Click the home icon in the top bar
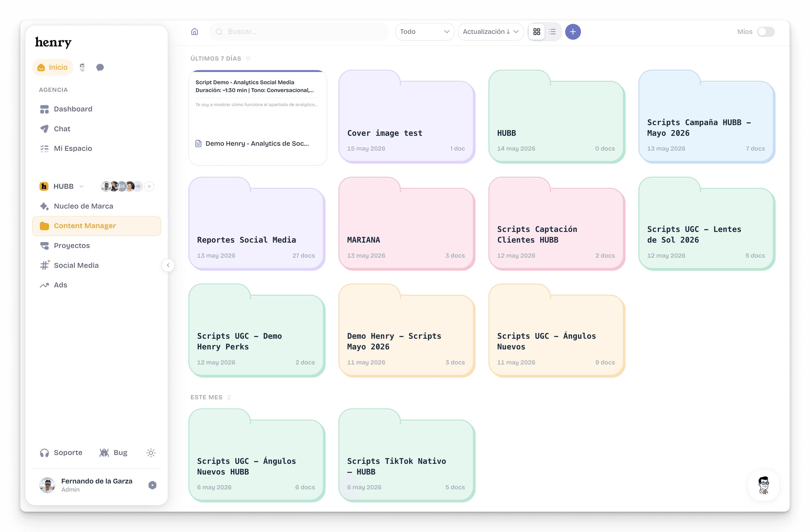The image size is (810, 532). [x=194, y=32]
